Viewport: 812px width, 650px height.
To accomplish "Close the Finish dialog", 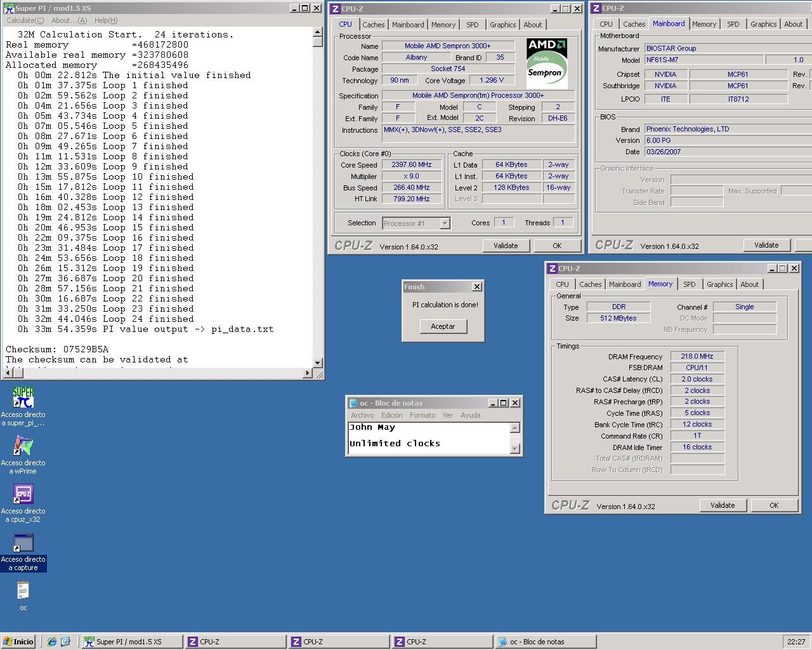I will (477, 287).
